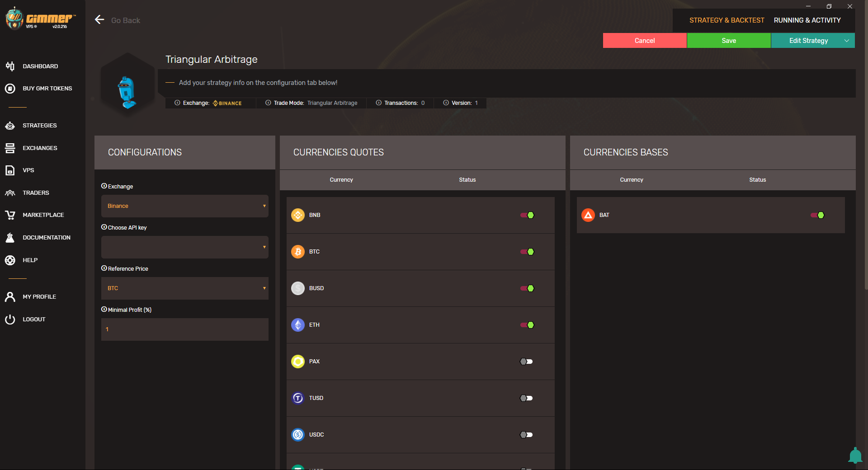Click the Marketplace cart icon
This screenshot has height=470, width=868.
[x=10, y=215]
